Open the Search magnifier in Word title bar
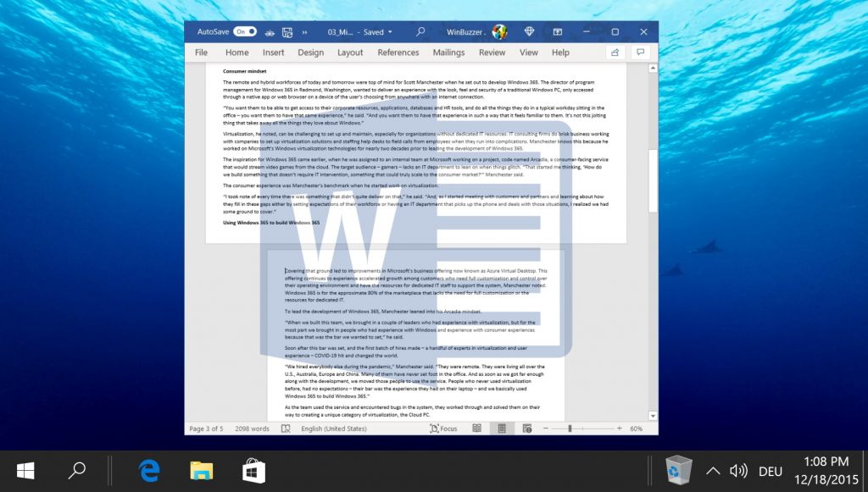Image resolution: width=868 pixels, height=492 pixels. (420, 32)
